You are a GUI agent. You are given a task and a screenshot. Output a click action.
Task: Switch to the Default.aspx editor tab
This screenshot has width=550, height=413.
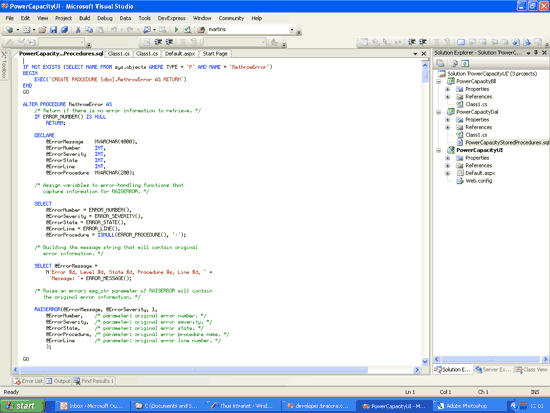click(180, 54)
